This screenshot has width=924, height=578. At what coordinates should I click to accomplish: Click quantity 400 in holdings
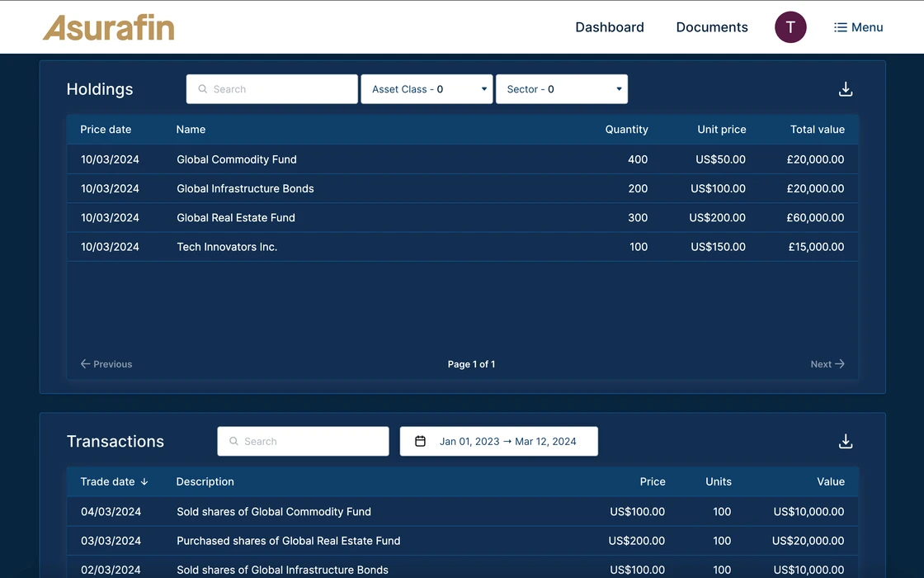coord(638,159)
